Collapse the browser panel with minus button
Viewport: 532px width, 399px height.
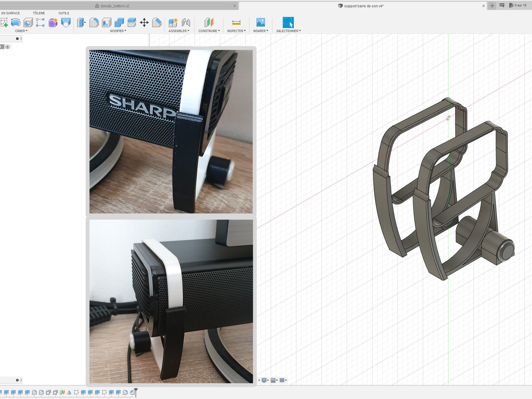point(17,38)
